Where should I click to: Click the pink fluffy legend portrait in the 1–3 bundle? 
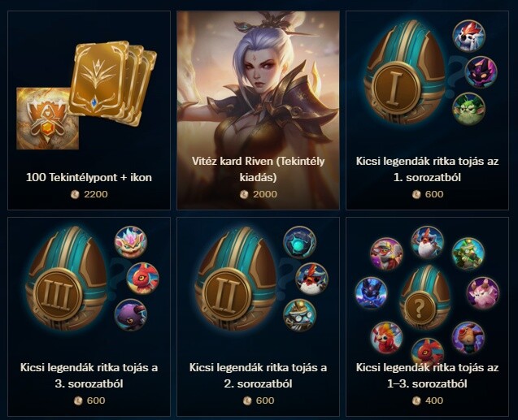(x=483, y=293)
